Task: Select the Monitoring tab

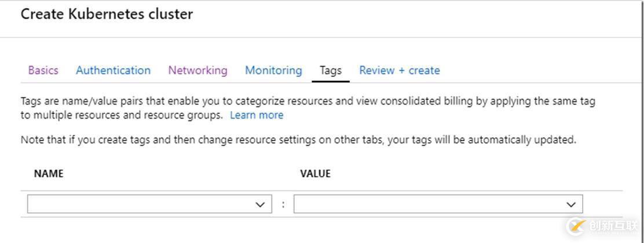Action: [x=273, y=71]
